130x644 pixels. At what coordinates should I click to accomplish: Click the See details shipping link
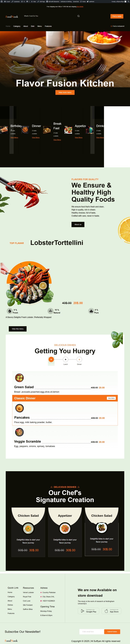80,7
